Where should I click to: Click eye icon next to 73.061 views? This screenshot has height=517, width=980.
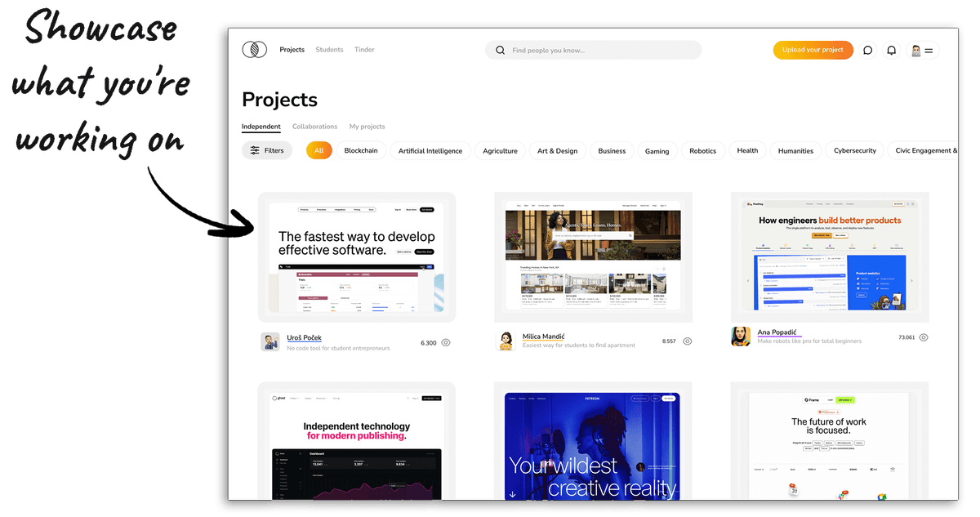[923, 337]
